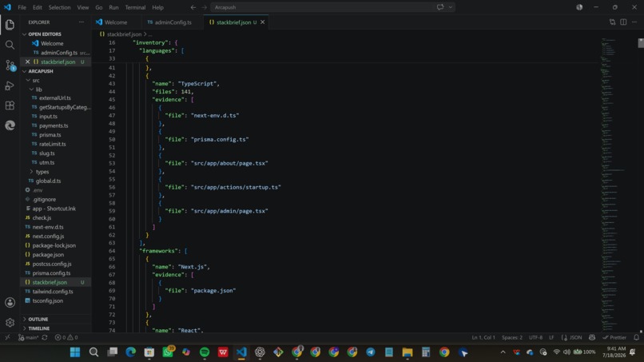Click the editor vertical scrollbar thumb
The height and width of the screenshot is (362, 644).
coord(641,42)
